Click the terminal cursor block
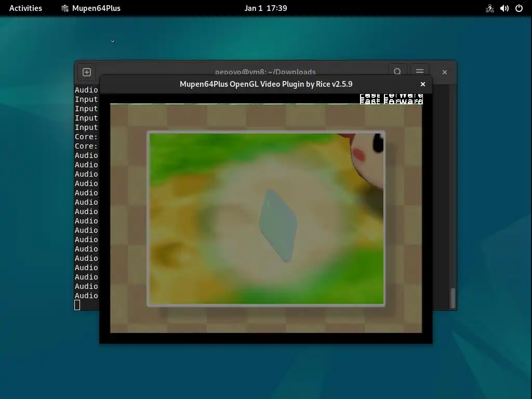The image size is (532, 399). click(77, 305)
